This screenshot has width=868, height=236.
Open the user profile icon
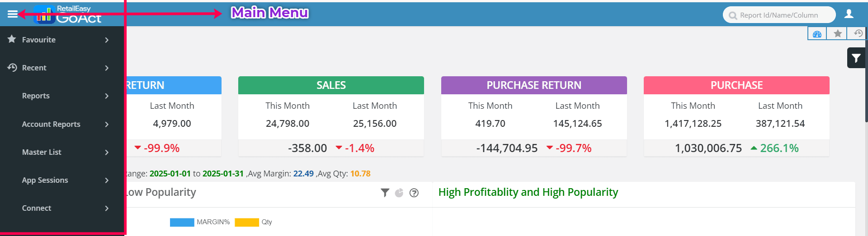pyautogui.click(x=849, y=14)
